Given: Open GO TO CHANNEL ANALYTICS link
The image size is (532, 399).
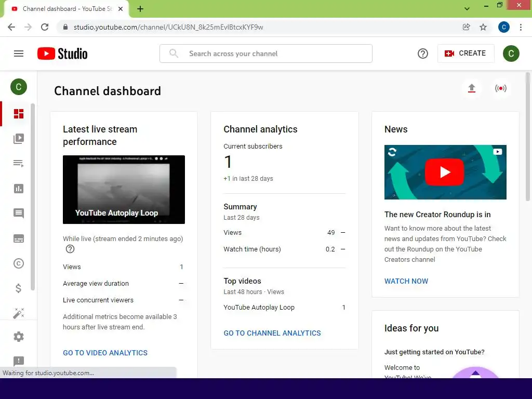Looking at the screenshot, I should pos(272,333).
